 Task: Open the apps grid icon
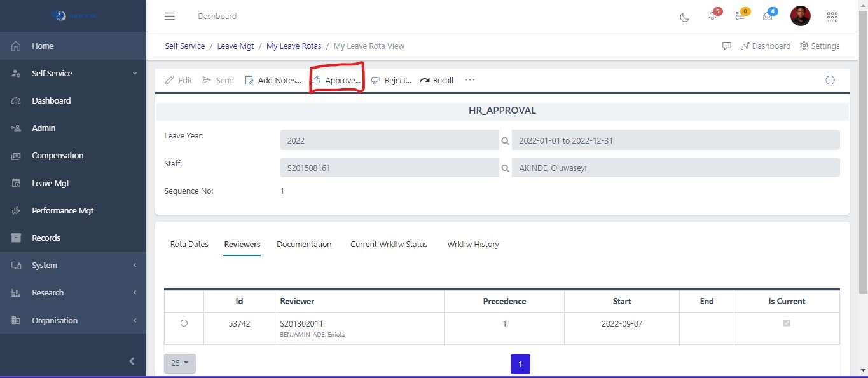tap(832, 17)
